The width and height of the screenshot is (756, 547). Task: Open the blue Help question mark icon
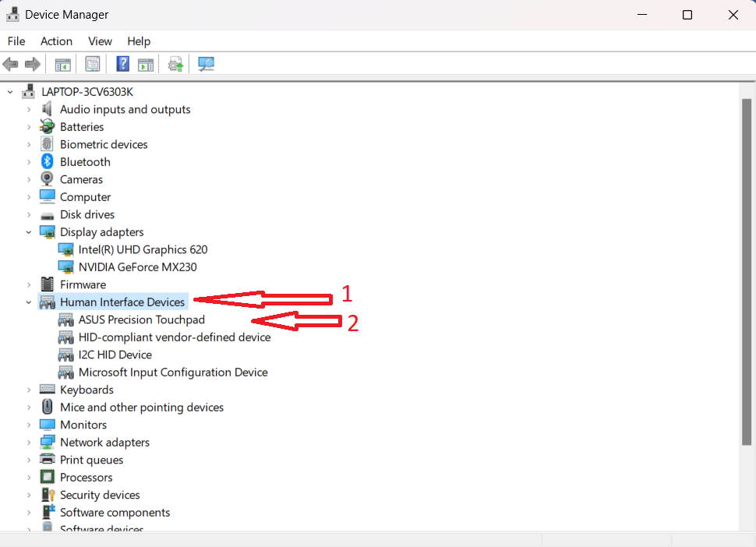[123, 64]
